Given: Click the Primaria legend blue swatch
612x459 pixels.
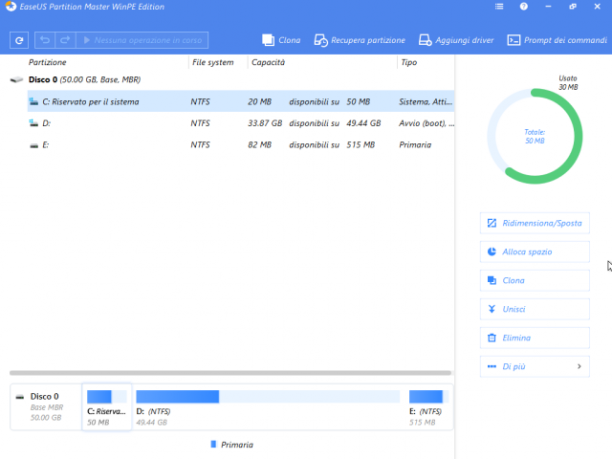Looking at the screenshot, I should click(213, 445).
